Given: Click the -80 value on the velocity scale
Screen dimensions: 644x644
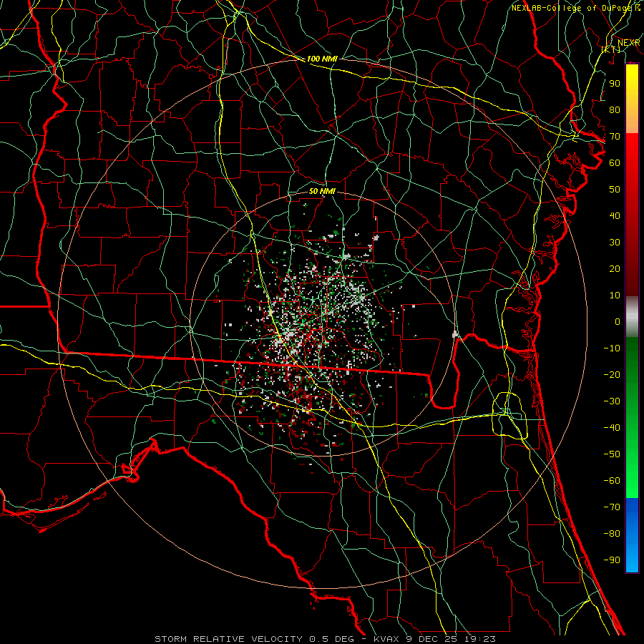Looking at the screenshot, I should click(612, 534).
